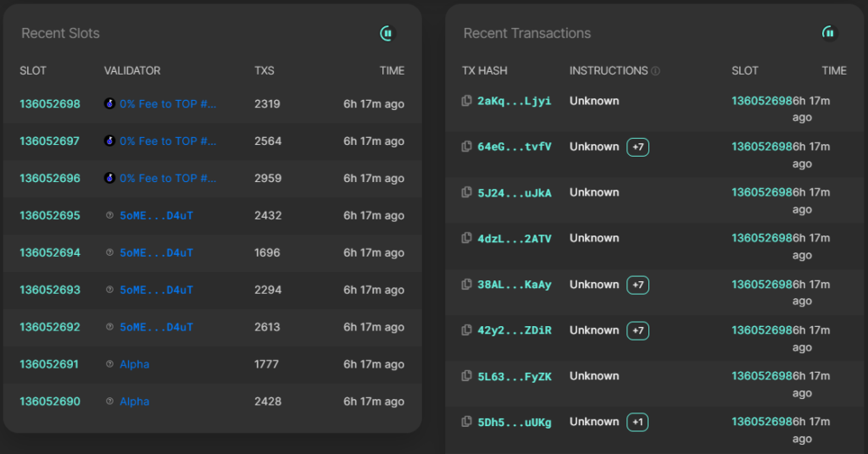Click the Instructions column info icon
Viewport: 868px width, 454px height.
(656, 71)
